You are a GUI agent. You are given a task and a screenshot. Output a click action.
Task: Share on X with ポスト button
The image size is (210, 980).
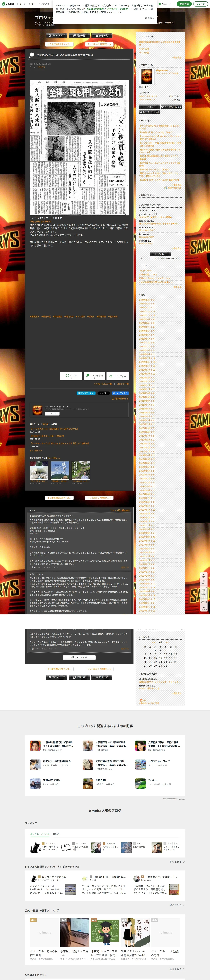coord(103,393)
